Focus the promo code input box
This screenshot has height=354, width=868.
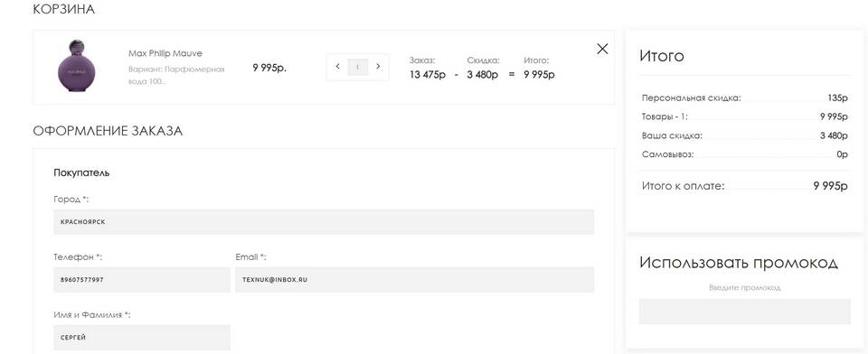pos(744,312)
